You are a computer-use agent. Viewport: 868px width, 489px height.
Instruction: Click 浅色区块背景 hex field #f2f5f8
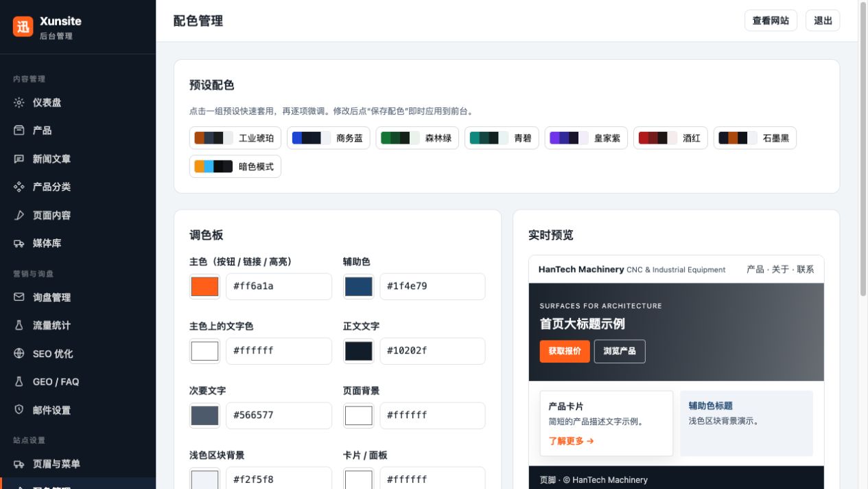pos(279,478)
